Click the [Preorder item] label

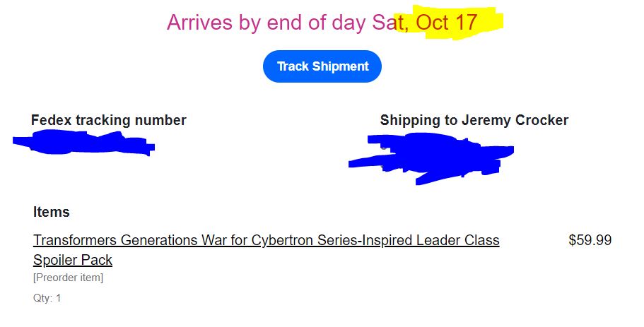68,278
